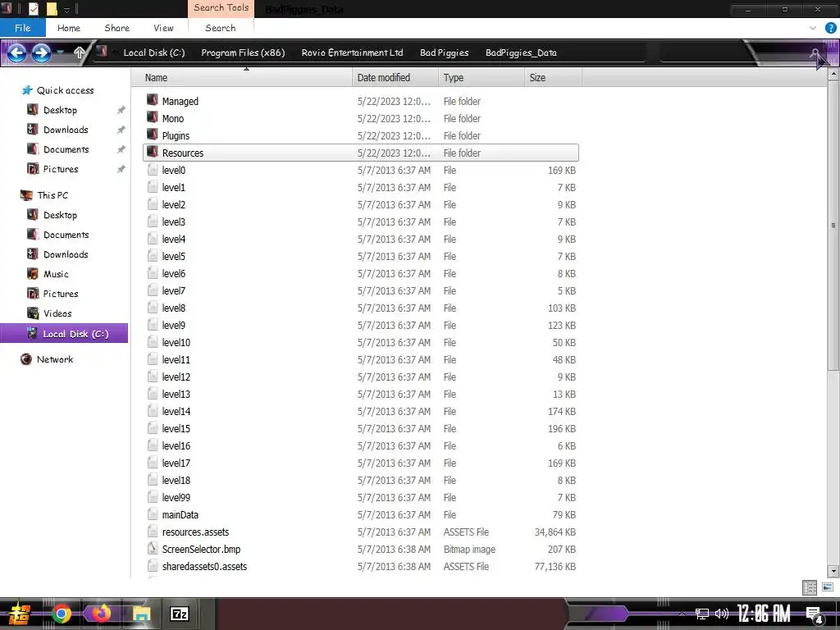Viewport: 840px width, 630px height.
Task: Select the Managed folder icon
Action: [x=153, y=100]
